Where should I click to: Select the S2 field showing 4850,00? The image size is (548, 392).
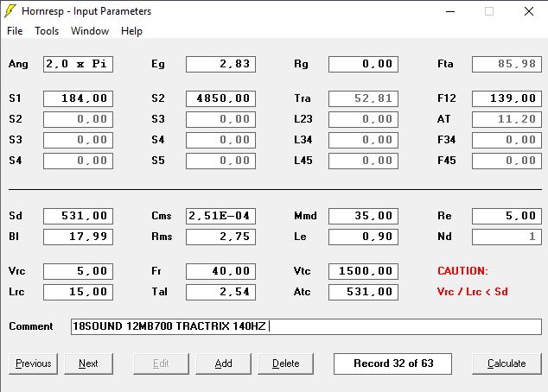[x=220, y=98]
